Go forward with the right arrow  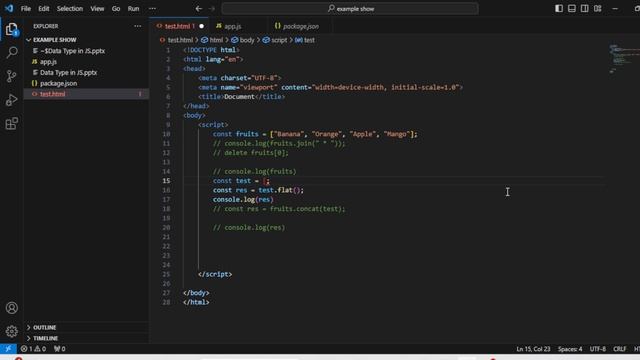tap(212, 9)
